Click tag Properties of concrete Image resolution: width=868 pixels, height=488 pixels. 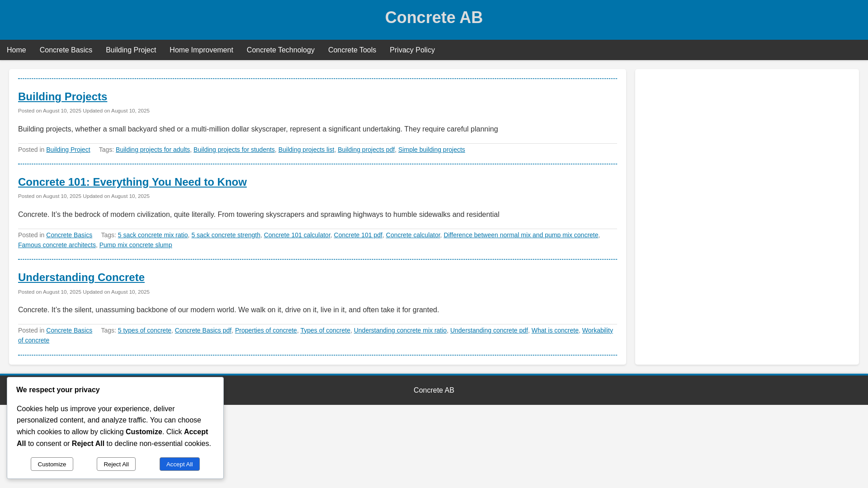click(266, 330)
